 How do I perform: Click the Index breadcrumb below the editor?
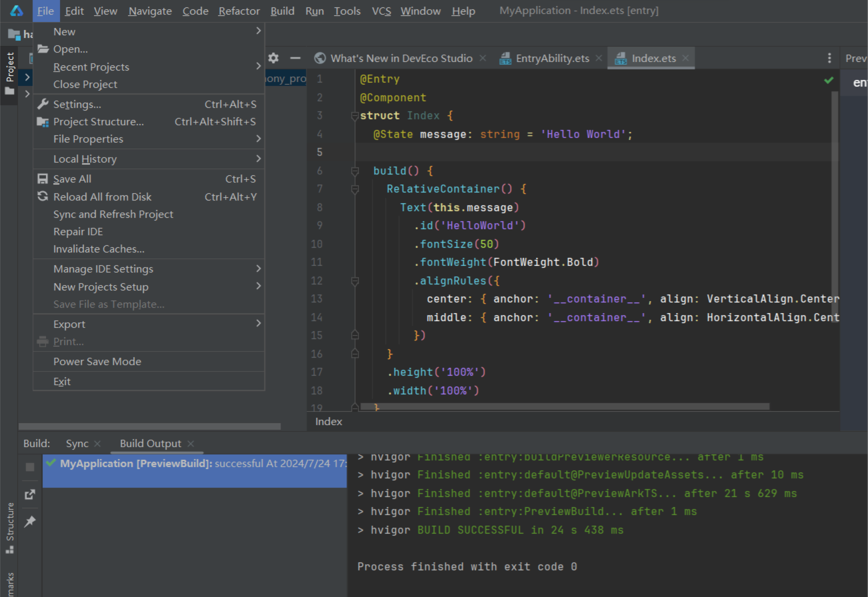(329, 421)
